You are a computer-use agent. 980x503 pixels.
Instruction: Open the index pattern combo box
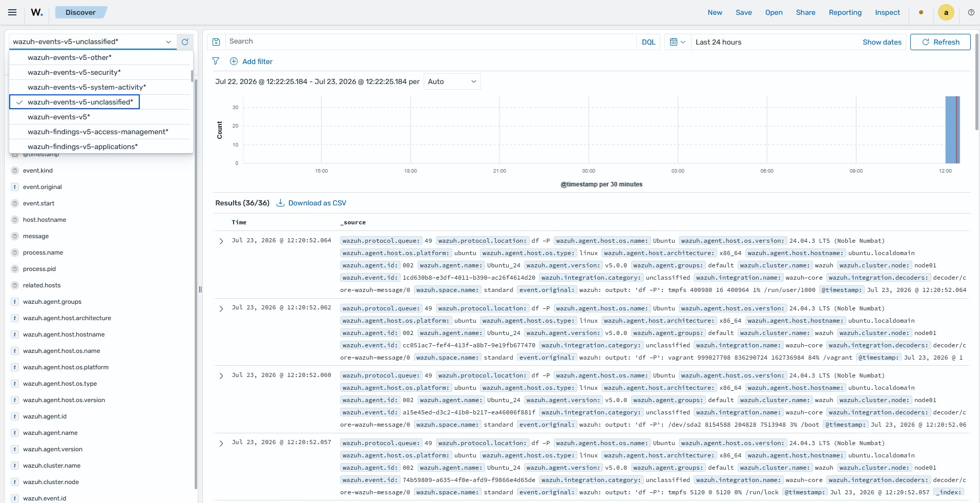pos(93,42)
